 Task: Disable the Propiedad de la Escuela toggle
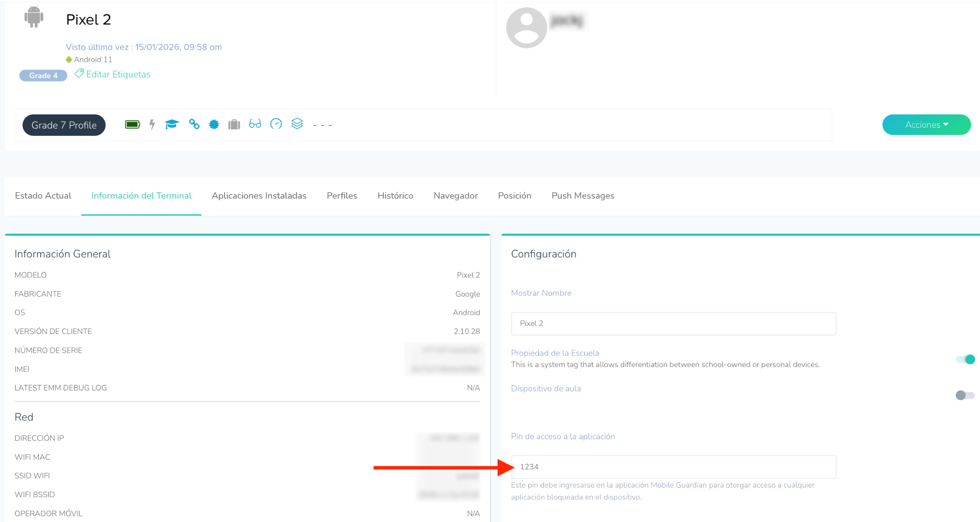coord(965,359)
